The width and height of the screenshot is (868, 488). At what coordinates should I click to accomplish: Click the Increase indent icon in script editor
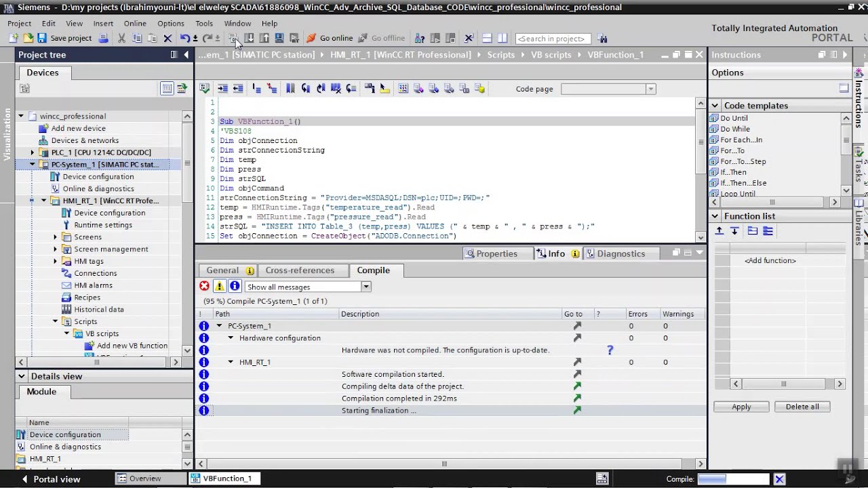point(222,88)
